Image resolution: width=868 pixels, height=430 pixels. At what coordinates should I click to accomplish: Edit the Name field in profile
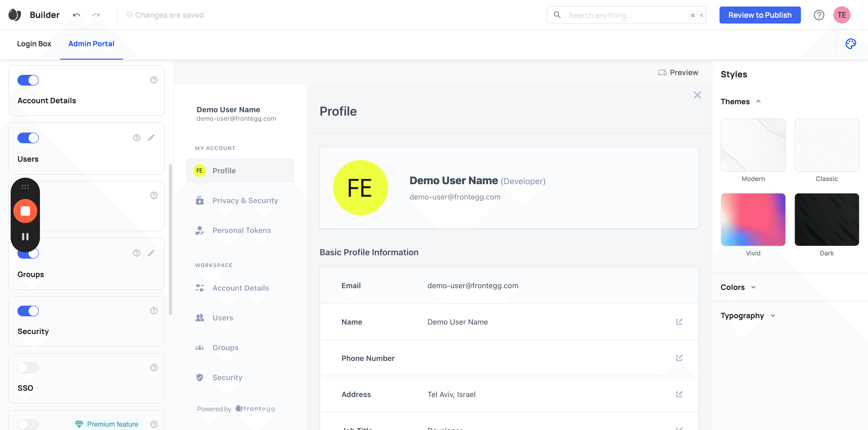coord(679,322)
